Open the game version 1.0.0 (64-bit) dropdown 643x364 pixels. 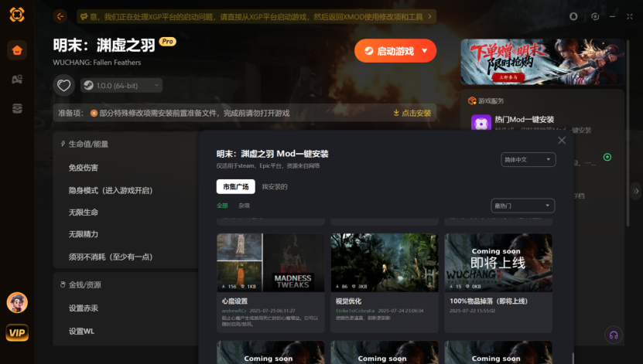click(121, 85)
